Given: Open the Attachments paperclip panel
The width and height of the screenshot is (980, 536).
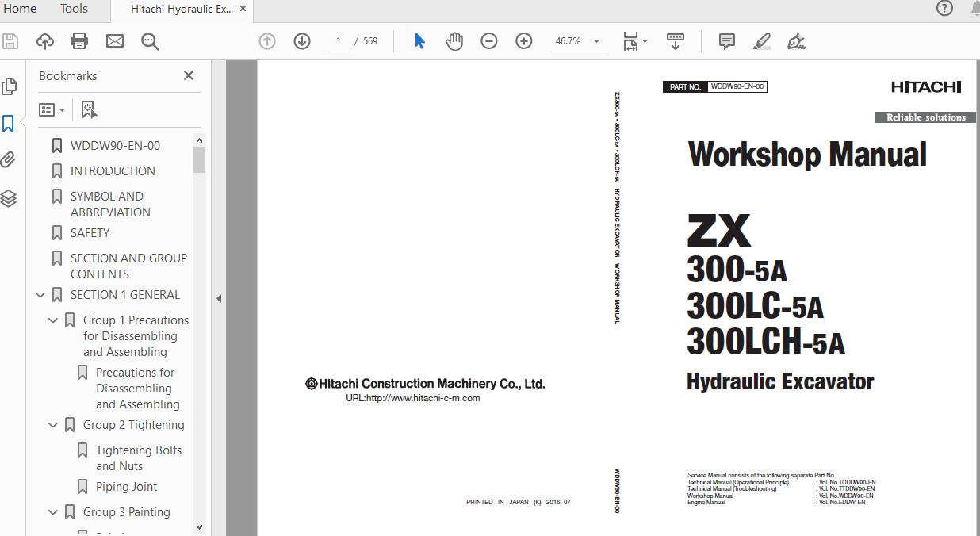Looking at the screenshot, I should [9, 160].
